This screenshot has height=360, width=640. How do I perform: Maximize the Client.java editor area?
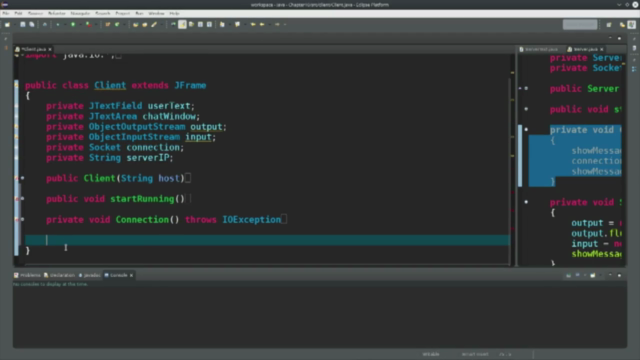(x=619, y=38)
